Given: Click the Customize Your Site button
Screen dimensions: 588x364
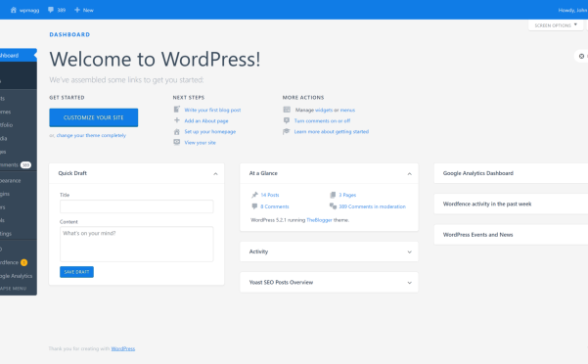Looking at the screenshot, I should [93, 117].
